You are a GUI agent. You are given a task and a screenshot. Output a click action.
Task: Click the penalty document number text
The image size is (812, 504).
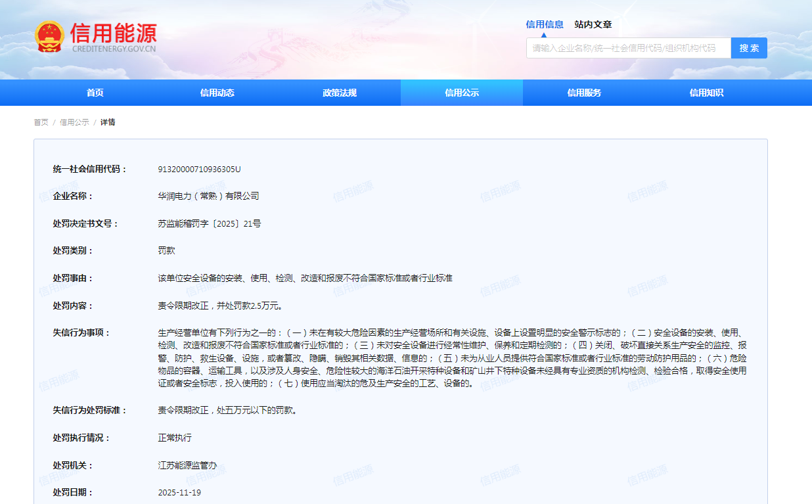coord(209,223)
